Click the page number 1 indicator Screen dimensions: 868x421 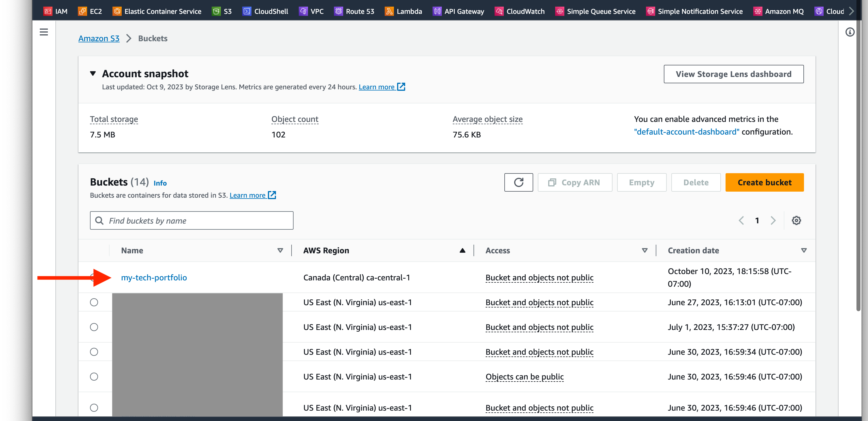[x=757, y=220]
